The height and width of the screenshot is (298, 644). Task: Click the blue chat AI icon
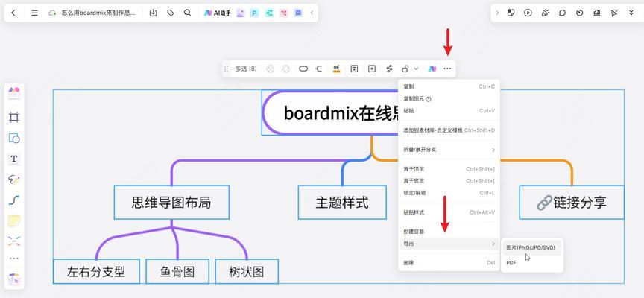tap(298, 13)
